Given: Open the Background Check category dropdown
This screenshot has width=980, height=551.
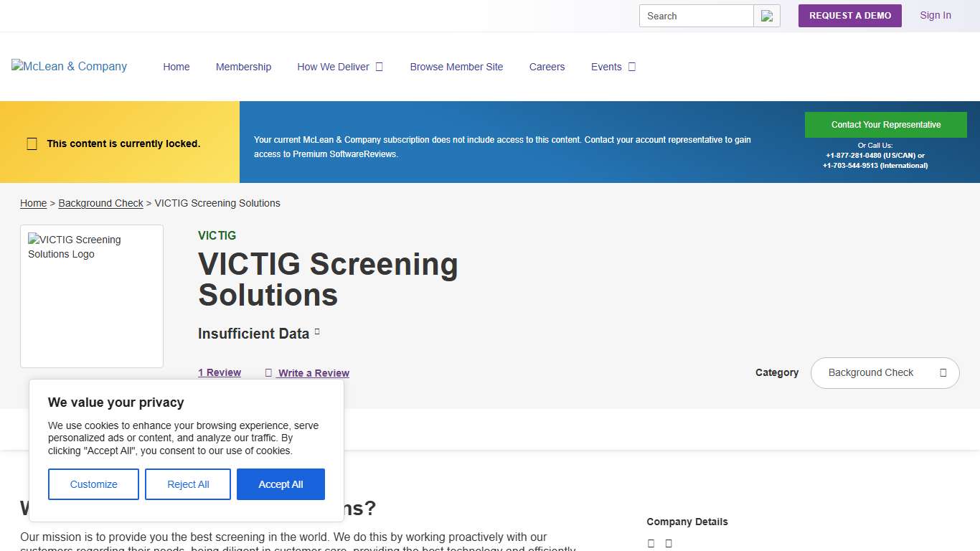Looking at the screenshot, I should tap(885, 373).
